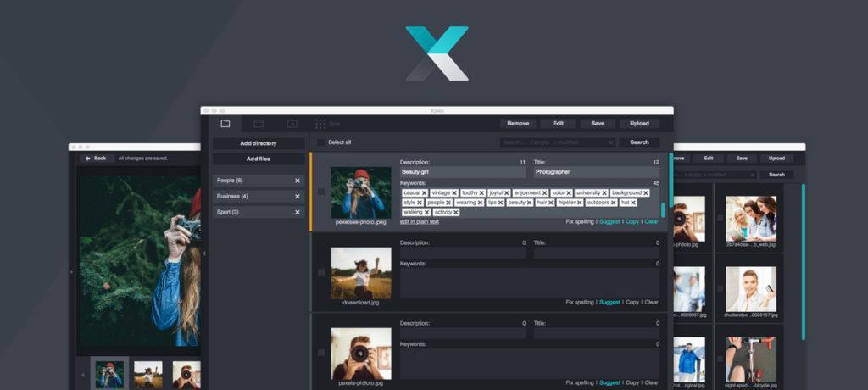Viewport: 868px width, 390px height.
Task: Show previous thumbnails in left window filmstrip
Action: (x=83, y=375)
